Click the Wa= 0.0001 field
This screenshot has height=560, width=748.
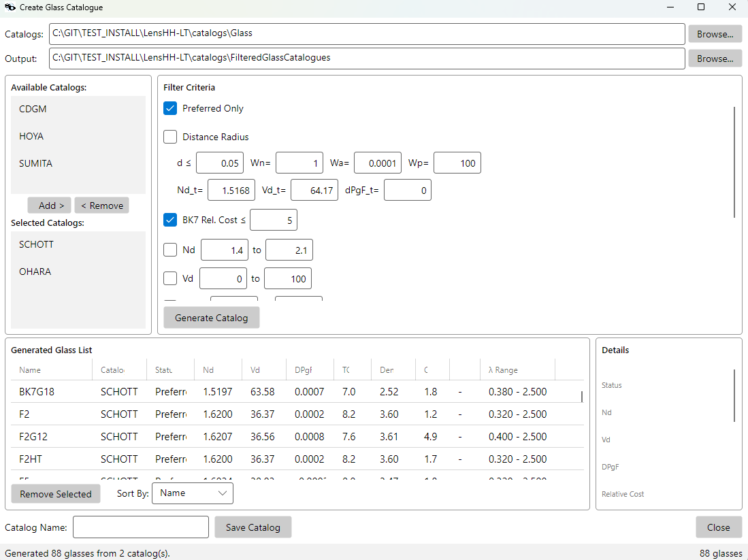point(378,163)
